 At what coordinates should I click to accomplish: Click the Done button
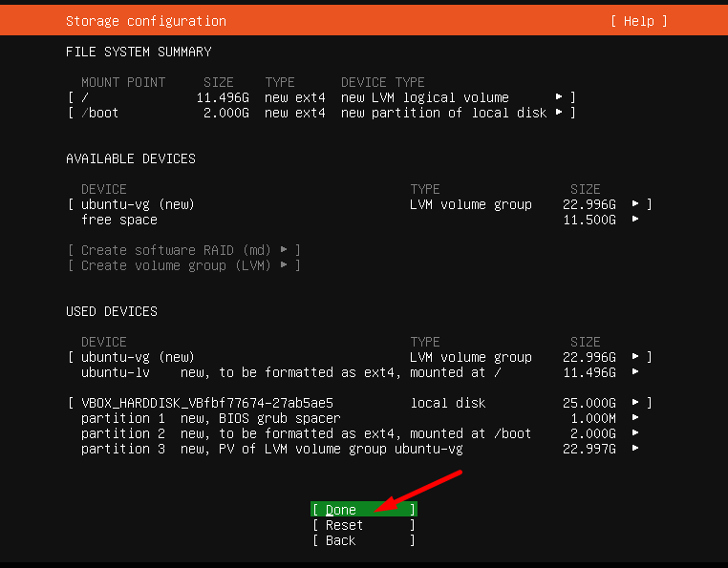364,509
